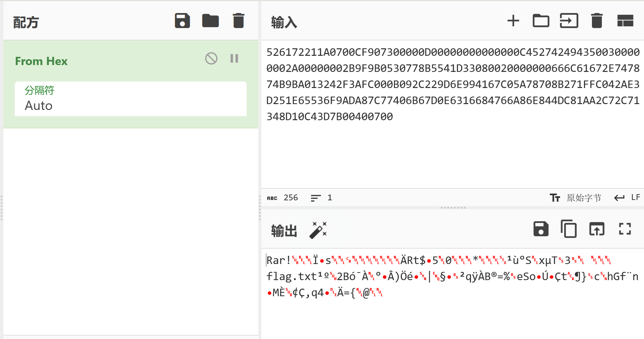Image resolution: width=644 pixels, height=339 pixels.
Task: Click inside the hex input text
Action: [x=452, y=84]
